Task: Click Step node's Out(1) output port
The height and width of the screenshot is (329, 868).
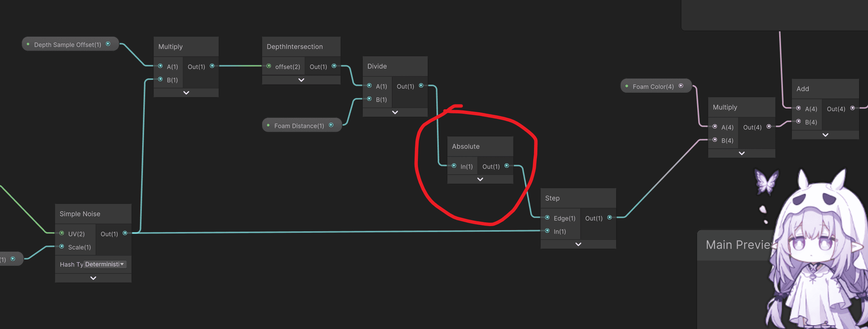Action: coord(610,217)
